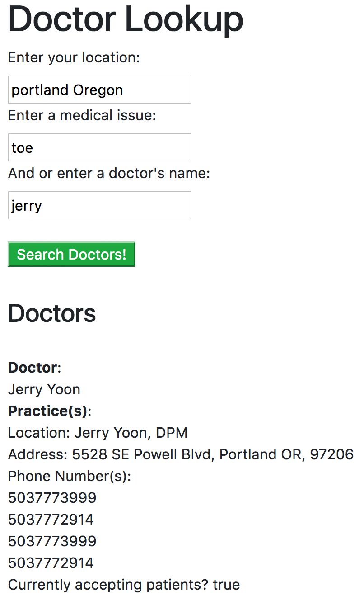Viewport: 364px width, 605px height.
Task: Click the last phone number 5037772914
Action: tap(51, 562)
